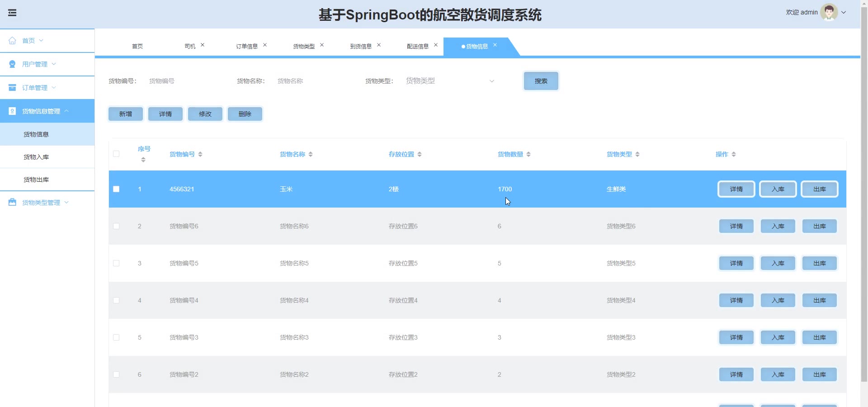
Task: Sort by 货物名称 column arrows
Action: (311, 154)
